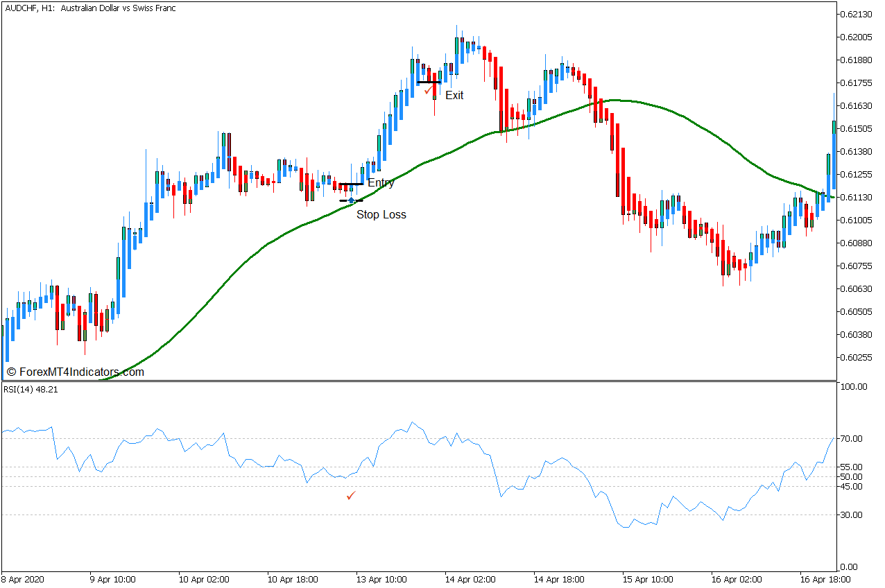This screenshot has height=588, width=885.
Task: Click the 8 Apr 2020 date label
Action: tap(24, 579)
